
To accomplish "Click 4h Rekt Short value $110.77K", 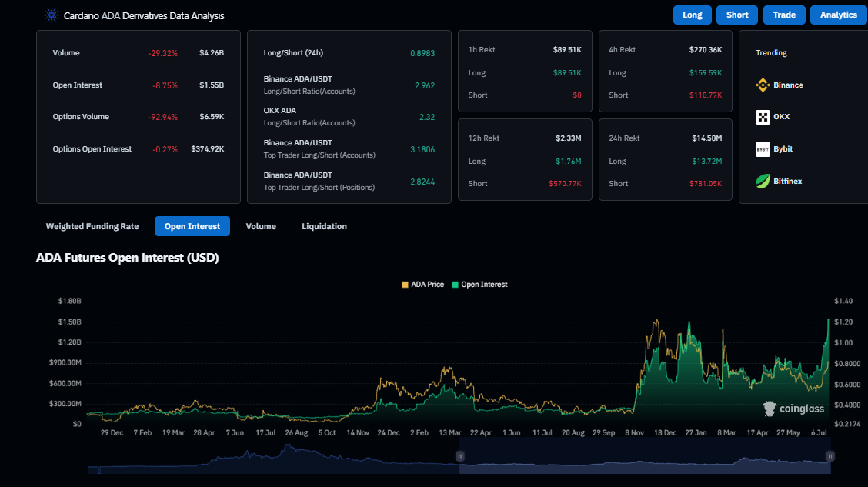I will tap(705, 95).
